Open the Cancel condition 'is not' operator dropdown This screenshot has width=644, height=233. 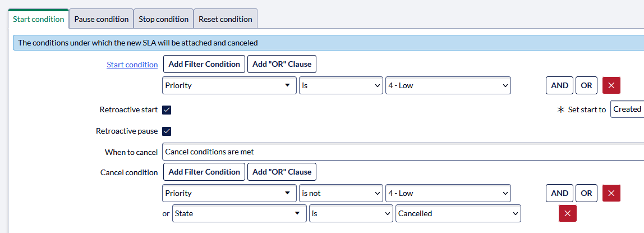click(341, 193)
